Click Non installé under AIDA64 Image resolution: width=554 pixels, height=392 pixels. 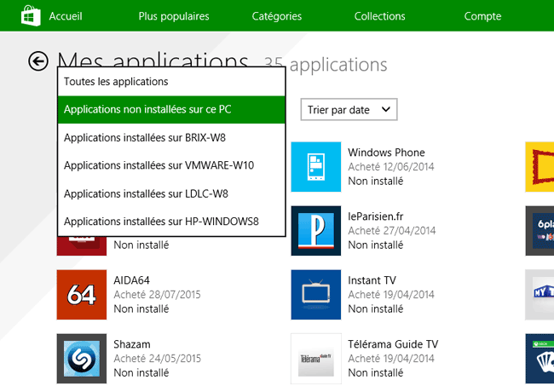point(141,308)
